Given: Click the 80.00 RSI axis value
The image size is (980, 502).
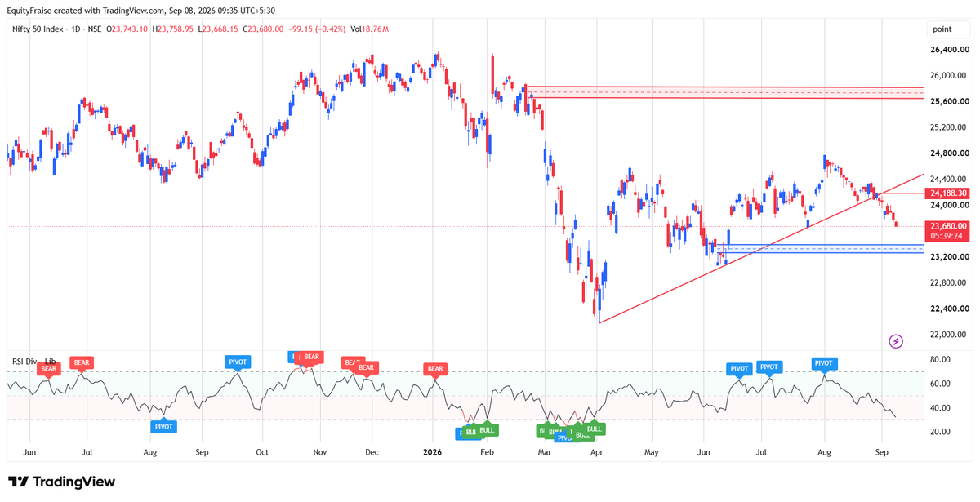Looking at the screenshot, I should tap(940, 359).
